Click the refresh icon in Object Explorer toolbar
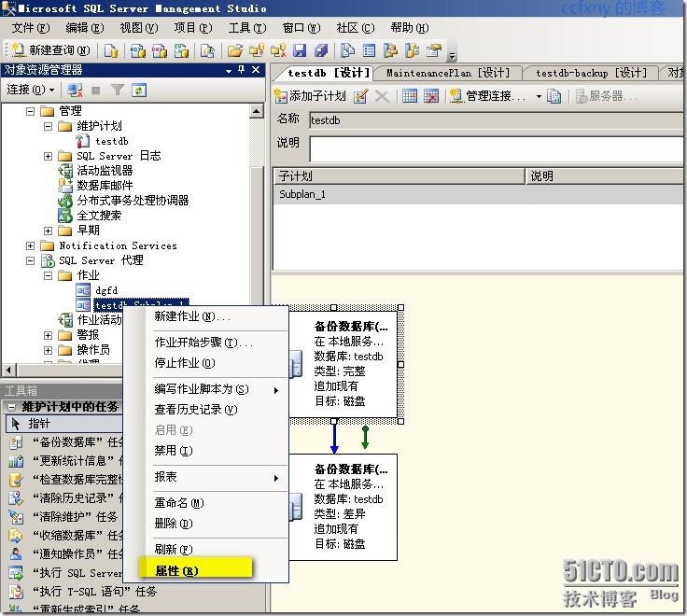This screenshot has width=687, height=616. (139, 91)
